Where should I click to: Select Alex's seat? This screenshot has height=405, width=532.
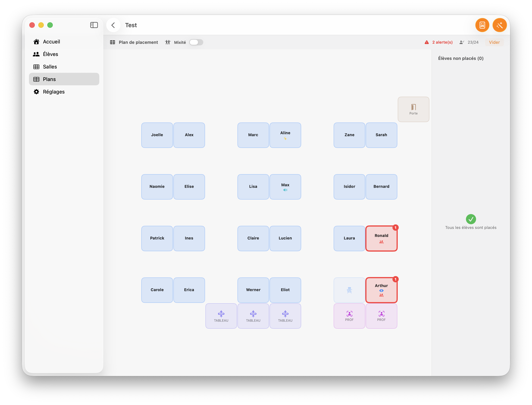pos(189,135)
